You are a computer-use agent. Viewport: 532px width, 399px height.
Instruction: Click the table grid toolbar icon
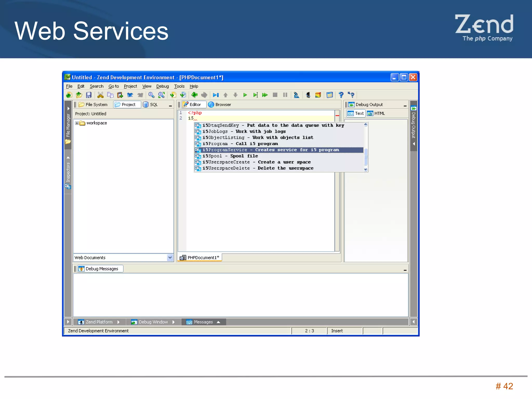click(330, 95)
